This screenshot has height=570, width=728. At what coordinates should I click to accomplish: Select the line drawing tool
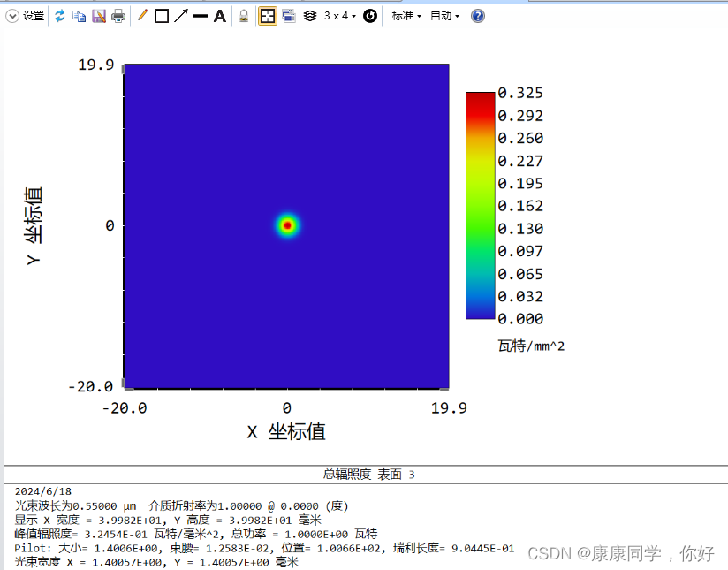pyautogui.click(x=200, y=16)
